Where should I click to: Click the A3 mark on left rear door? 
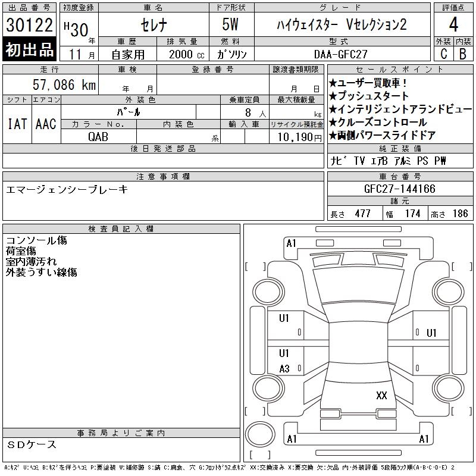(x=284, y=369)
